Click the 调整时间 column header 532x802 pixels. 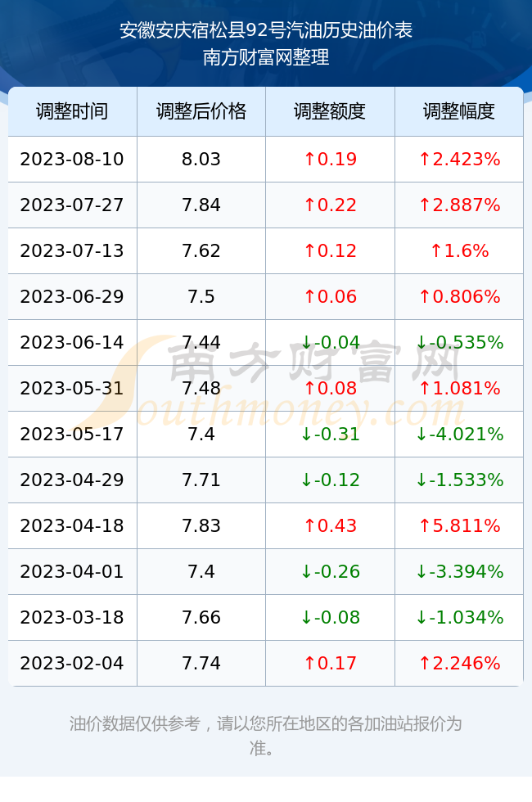coord(72,111)
